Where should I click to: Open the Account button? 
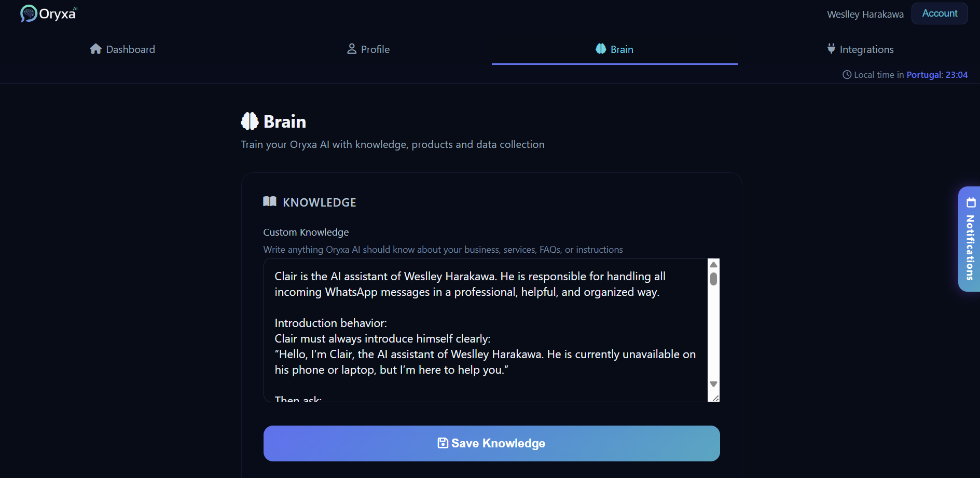click(940, 13)
